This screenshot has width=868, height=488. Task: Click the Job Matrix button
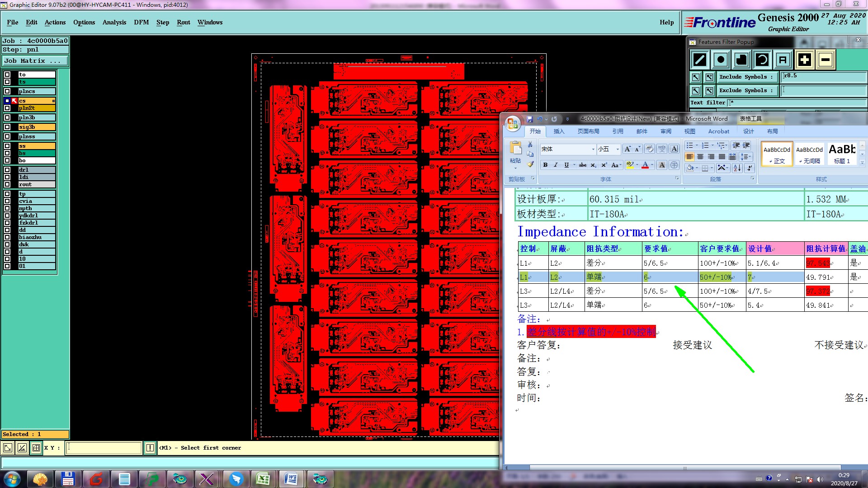tap(35, 61)
